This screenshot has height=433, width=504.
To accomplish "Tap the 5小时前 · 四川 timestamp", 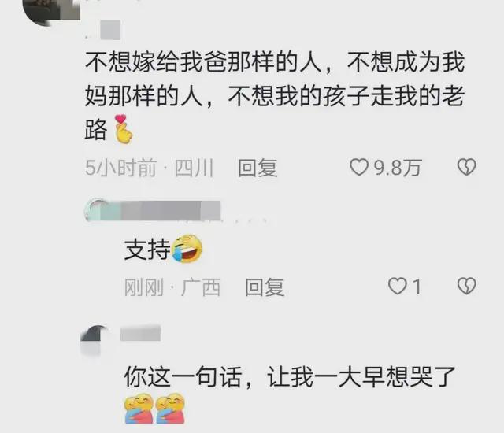I will coord(150,168).
